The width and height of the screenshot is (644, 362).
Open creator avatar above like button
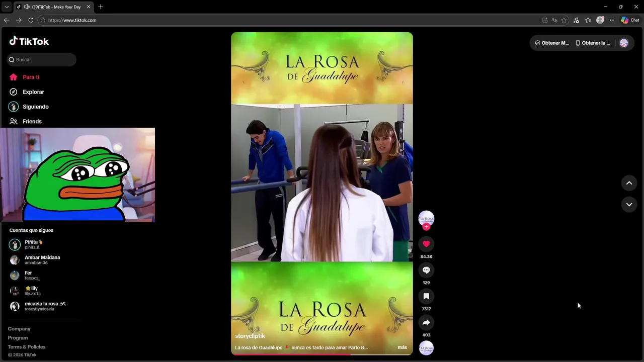tap(426, 218)
